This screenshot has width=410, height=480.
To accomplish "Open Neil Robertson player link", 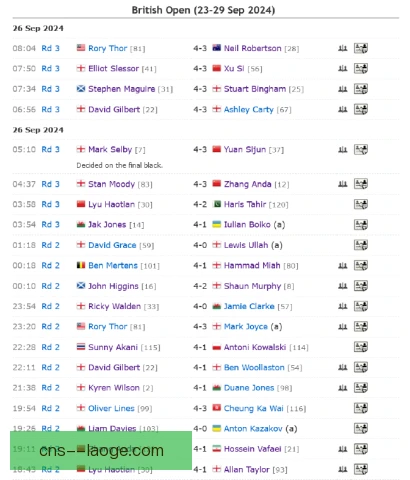I will pos(252,48).
